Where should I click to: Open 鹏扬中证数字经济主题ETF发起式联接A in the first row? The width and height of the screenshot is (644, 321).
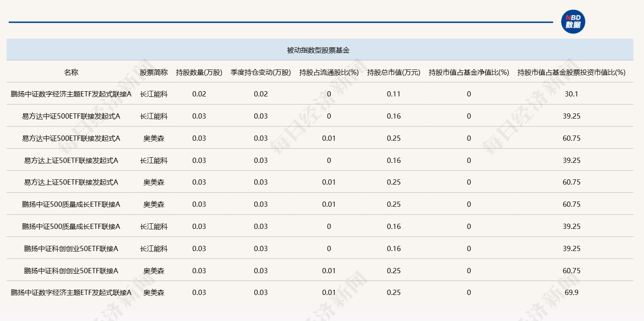click(x=71, y=94)
